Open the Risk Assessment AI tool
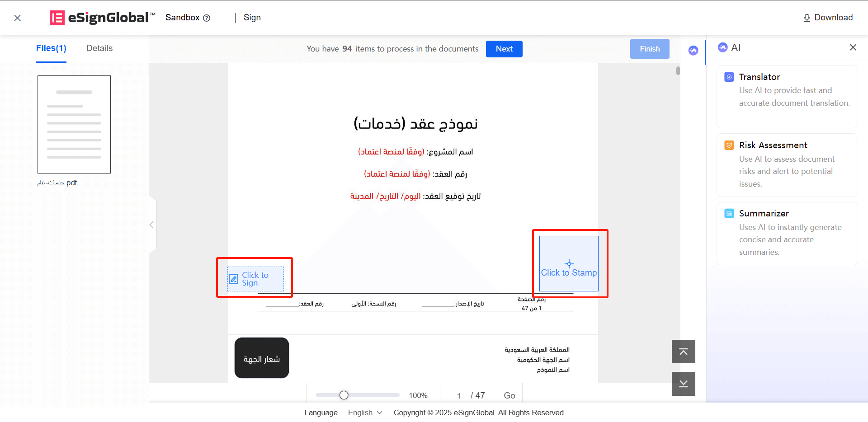The image size is (868, 422). point(787,164)
